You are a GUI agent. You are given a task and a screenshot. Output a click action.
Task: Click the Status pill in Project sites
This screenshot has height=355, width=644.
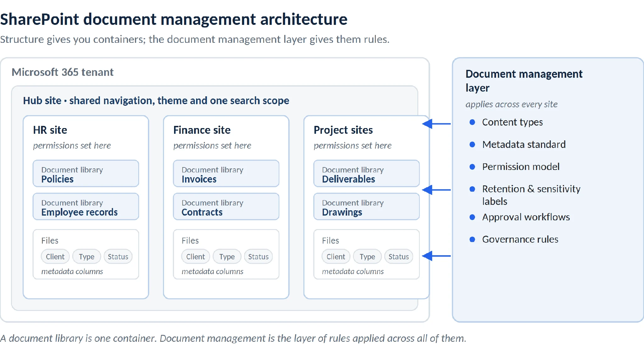399,256
